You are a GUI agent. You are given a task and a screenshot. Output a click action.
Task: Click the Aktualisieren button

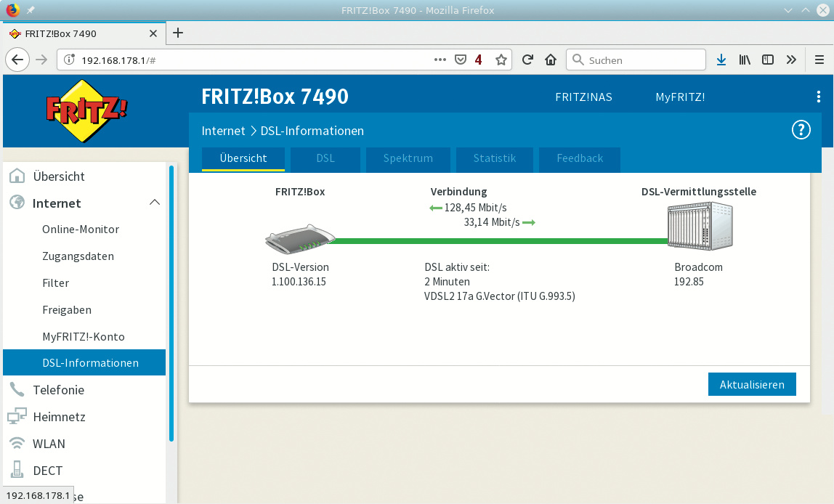tap(752, 384)
